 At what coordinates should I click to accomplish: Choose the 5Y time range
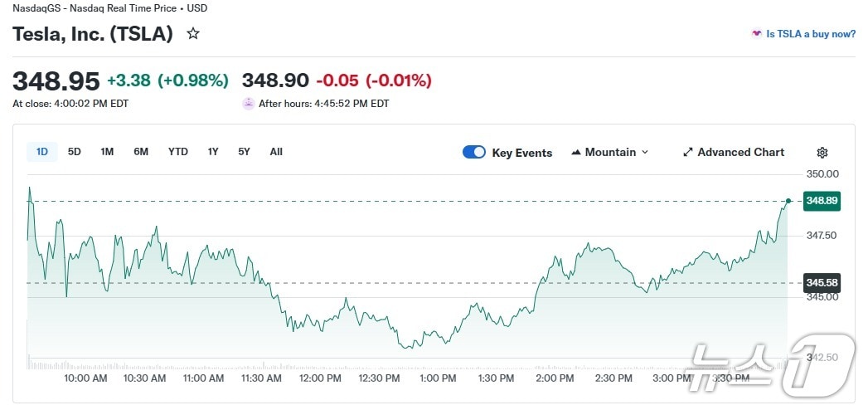click(244, 152)
